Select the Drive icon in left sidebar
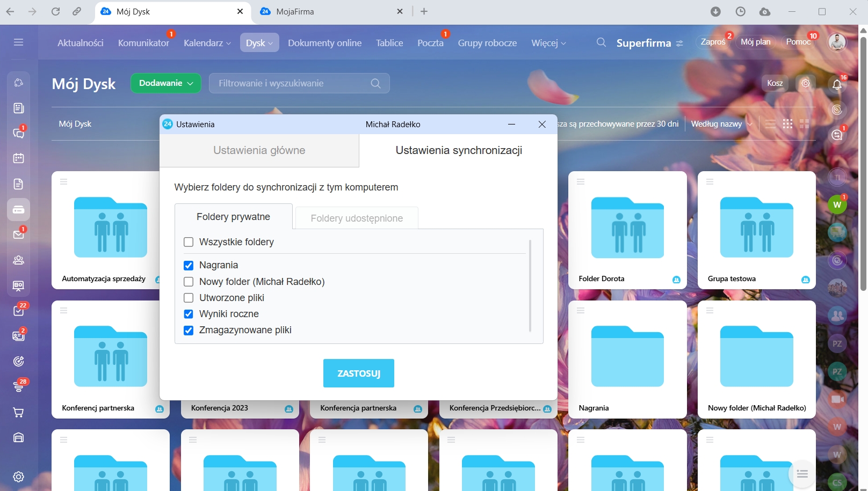 tap(19, 210)
